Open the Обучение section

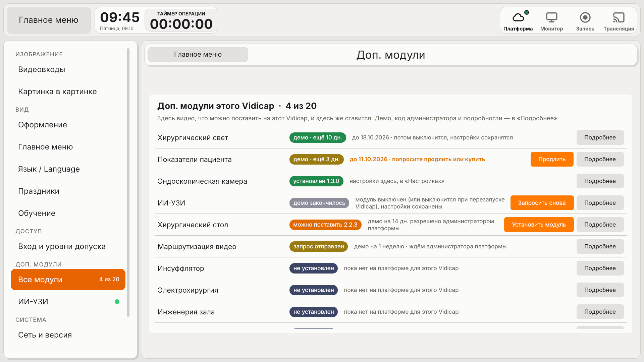[x=68, y=214]
